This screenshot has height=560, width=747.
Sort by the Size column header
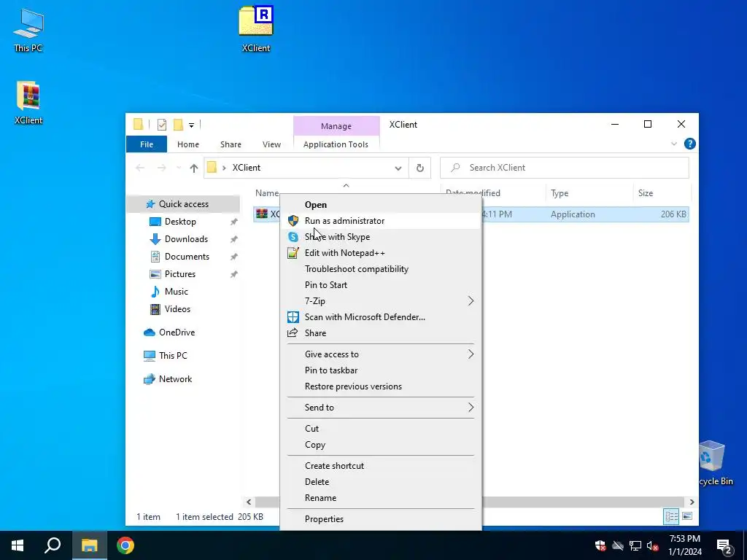662,193
